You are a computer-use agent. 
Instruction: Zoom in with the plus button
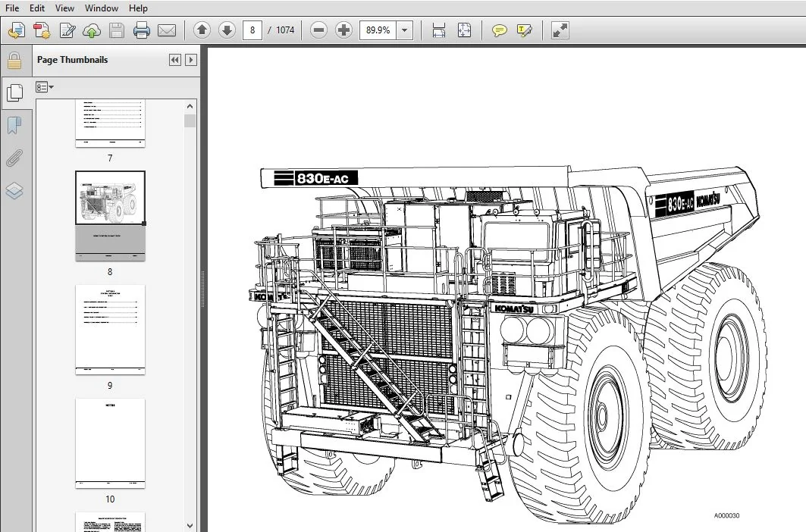coord(343,30)
